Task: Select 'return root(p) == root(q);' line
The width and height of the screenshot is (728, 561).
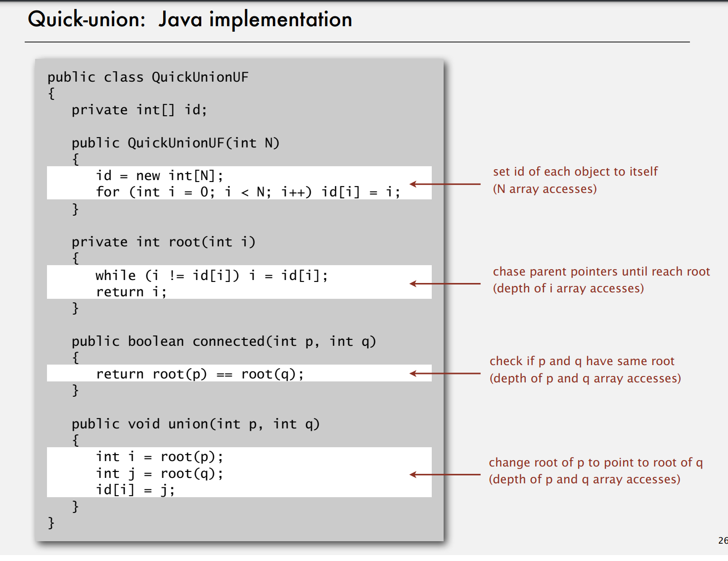Action: point(200,374)
